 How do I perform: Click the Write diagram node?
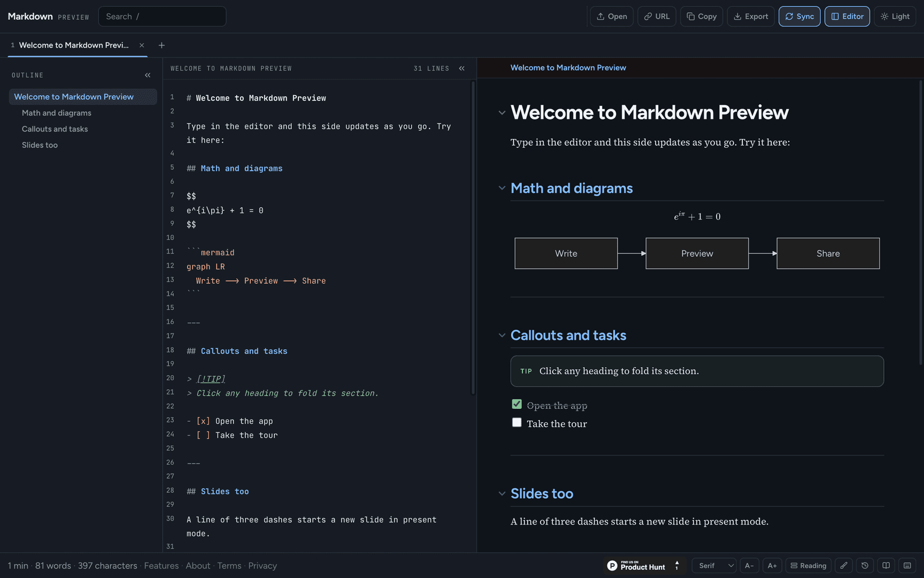tap(566, 253)
